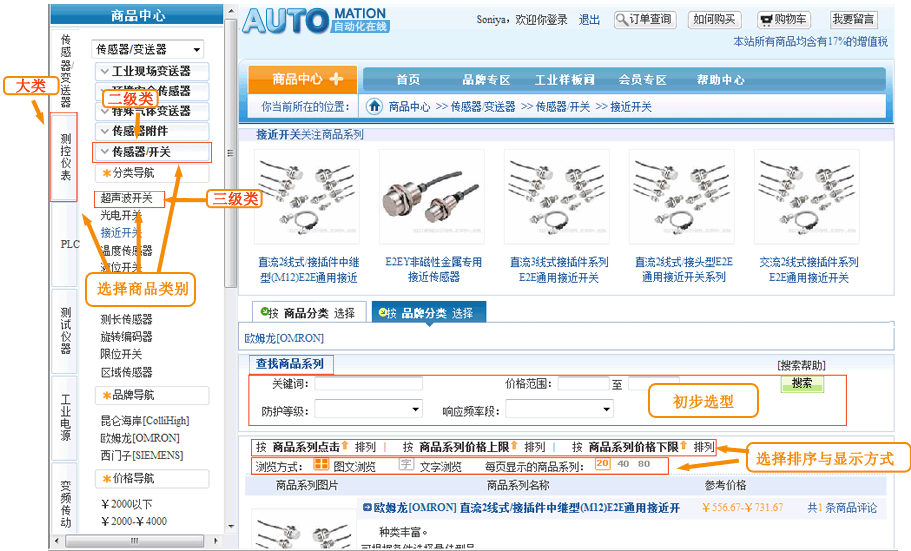Click the blue bullet before 欧姆龙 product title
911x551 pixels.
pos(367,507)
